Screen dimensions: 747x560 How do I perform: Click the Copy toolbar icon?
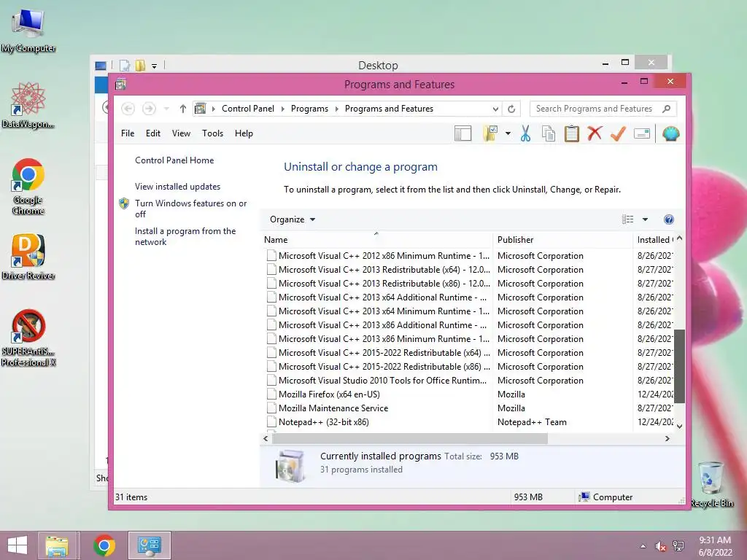[549, 134]
